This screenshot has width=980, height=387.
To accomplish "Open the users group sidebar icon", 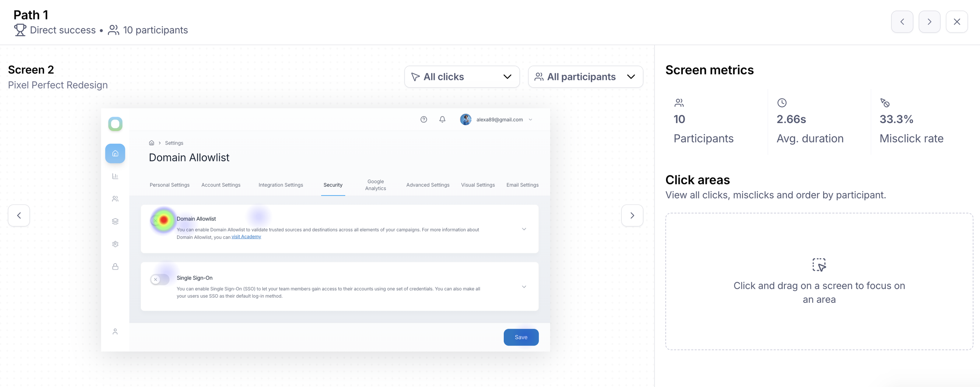I will pos(115,199).
